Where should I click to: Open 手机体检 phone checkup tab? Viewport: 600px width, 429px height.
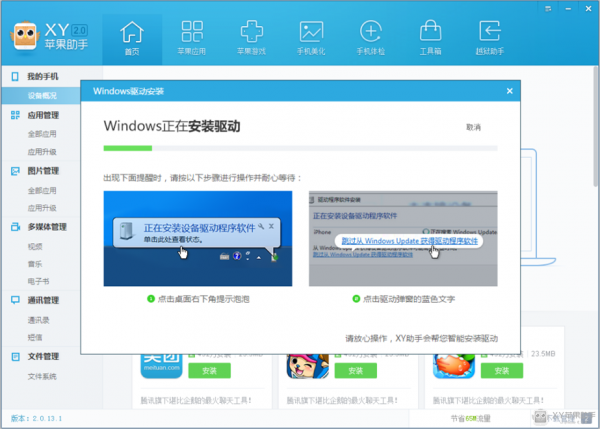tap(370, 39)
